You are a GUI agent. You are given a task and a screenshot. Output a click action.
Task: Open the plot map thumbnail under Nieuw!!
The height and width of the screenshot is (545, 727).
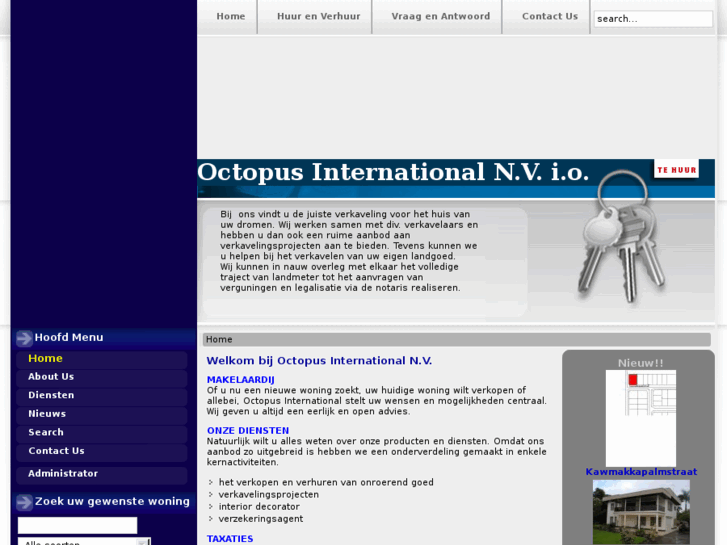pos(641,418)
